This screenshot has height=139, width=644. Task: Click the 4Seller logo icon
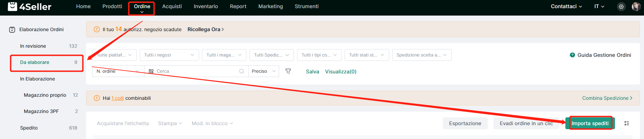[12, 6]
